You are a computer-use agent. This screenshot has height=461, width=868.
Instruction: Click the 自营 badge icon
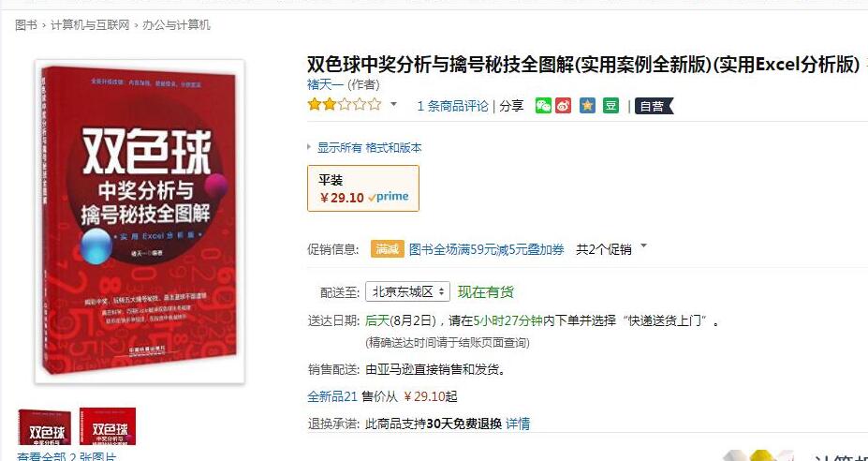click(x=654, y=106)
